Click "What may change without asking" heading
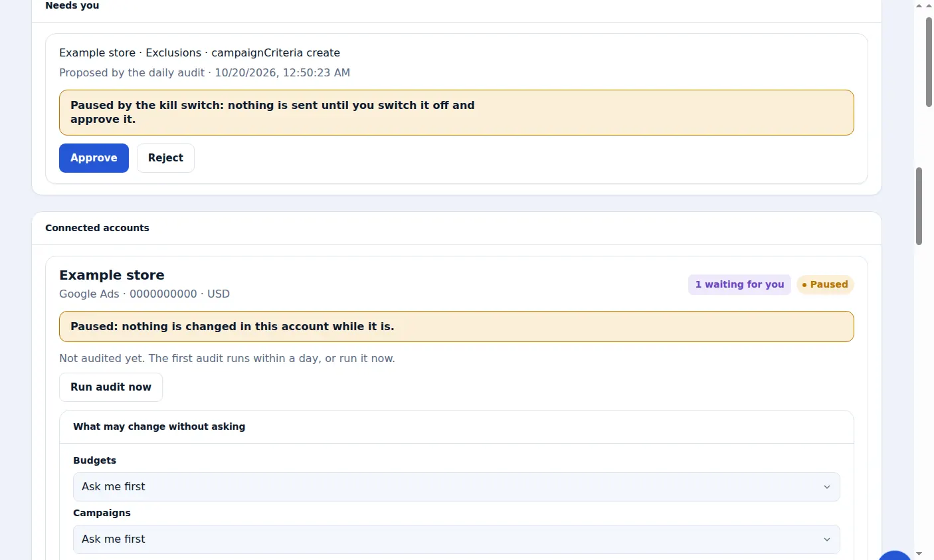The image size is (934, 560). 159,426
